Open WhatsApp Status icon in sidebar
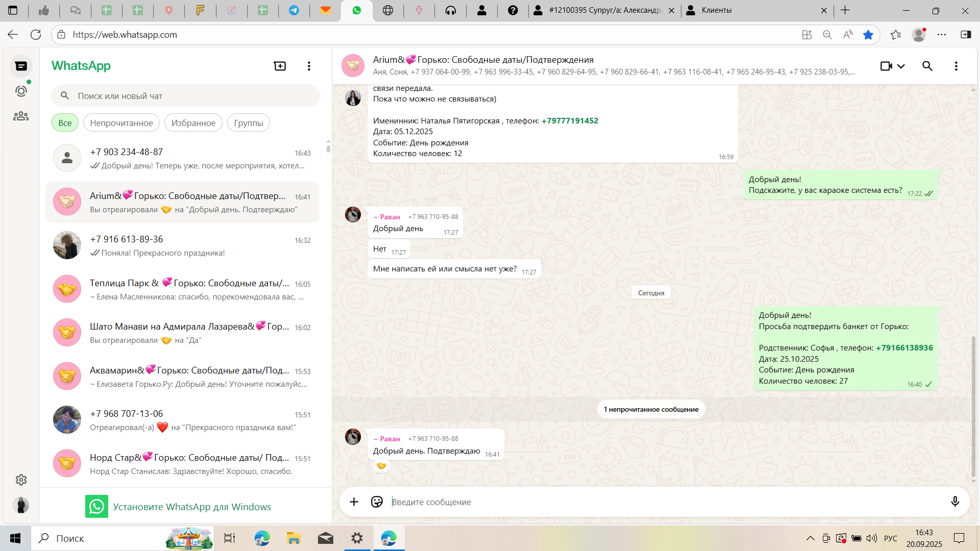980x551 pixels. pyautogui.click(x=21, y=91)
